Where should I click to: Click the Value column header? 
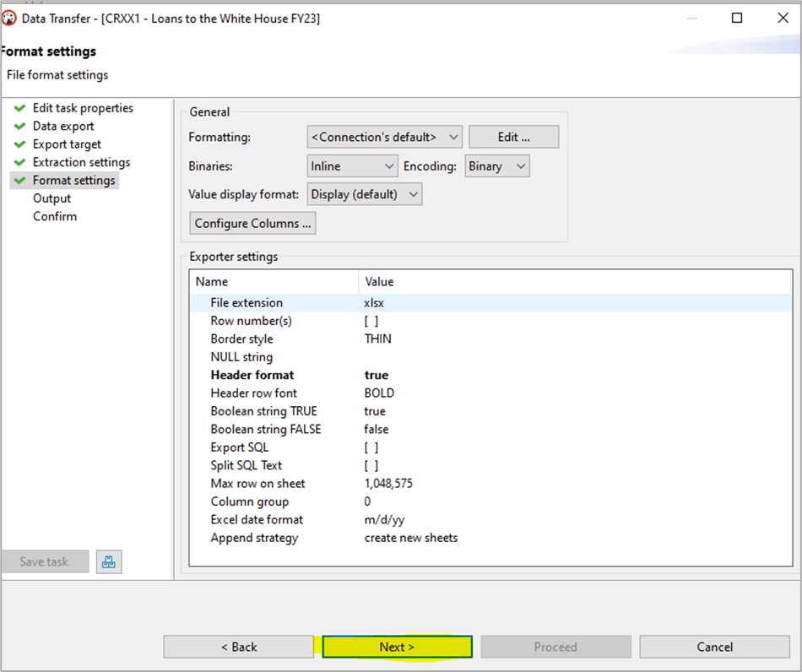(576, 282)
